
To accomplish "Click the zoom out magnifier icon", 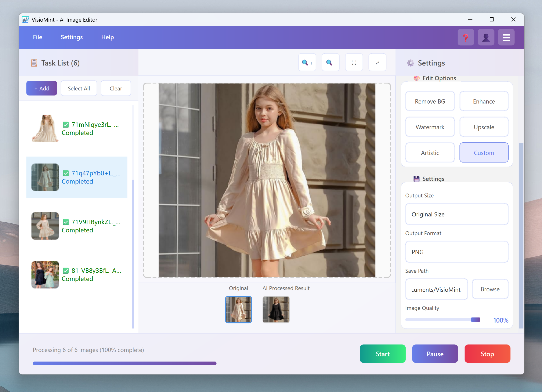I will [330, 63].
